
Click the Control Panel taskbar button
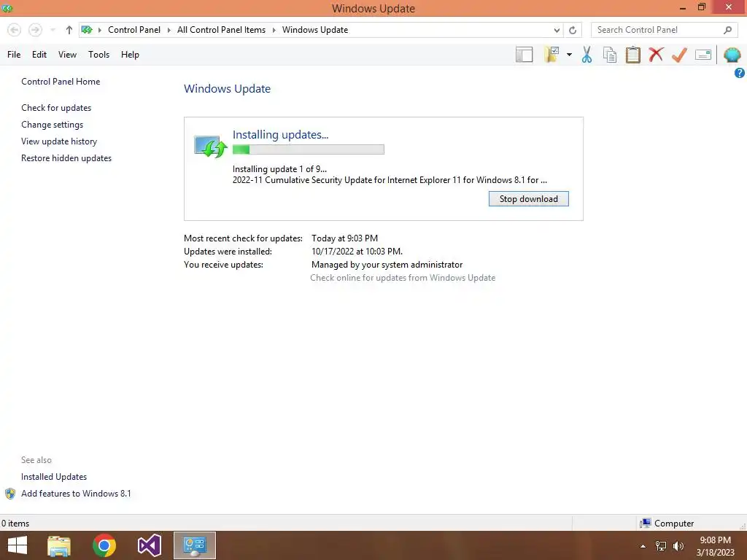[194, 545]
